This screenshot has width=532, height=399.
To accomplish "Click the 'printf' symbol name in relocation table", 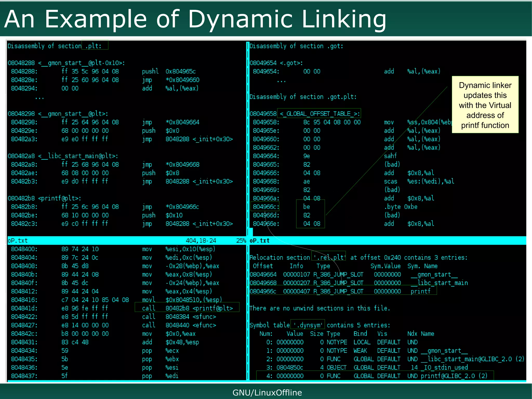I will click(421, 291).
